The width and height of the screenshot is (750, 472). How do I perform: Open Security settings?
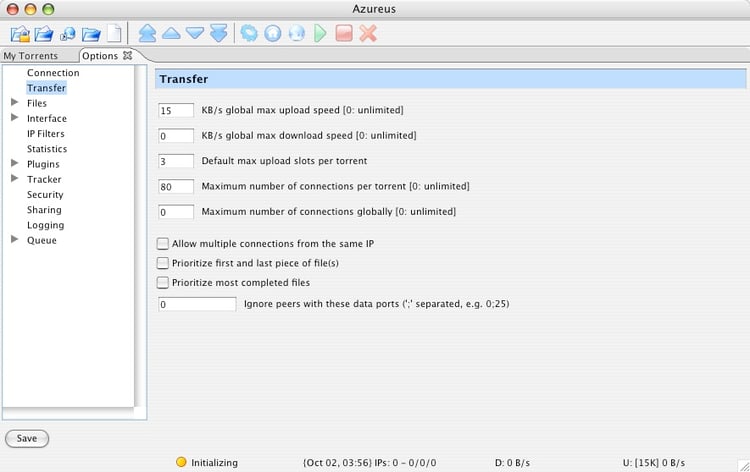45,195
